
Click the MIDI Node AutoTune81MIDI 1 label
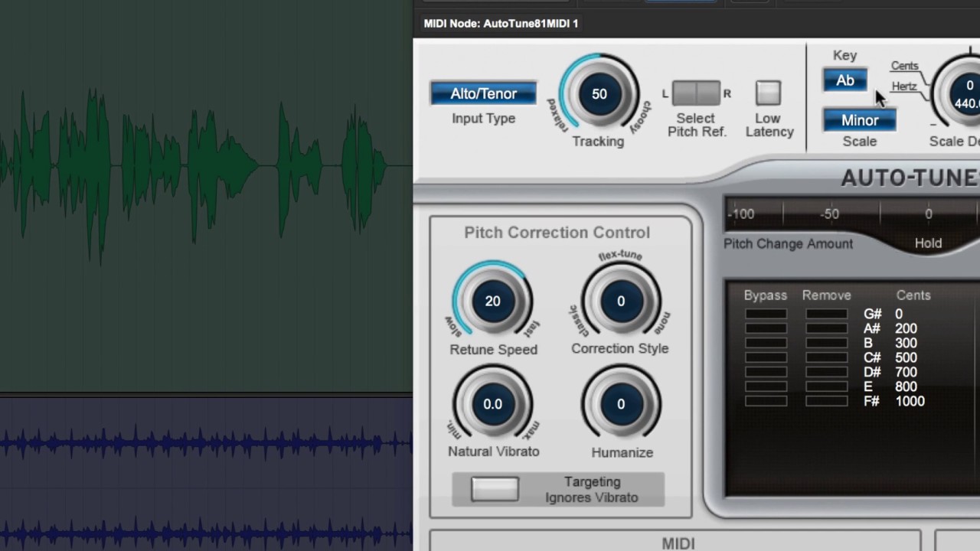click(x=501, y=24)
